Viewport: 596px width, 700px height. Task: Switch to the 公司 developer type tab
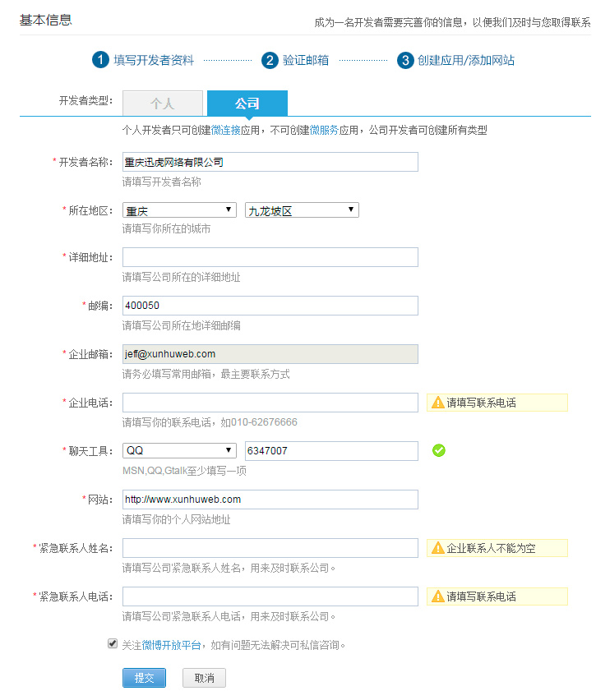247,104
